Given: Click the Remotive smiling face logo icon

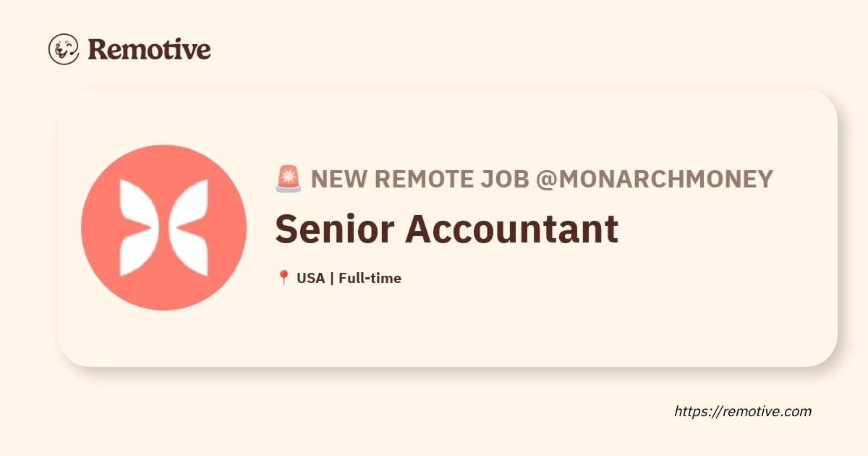Looking at the screenshot, I should coord(64,49).
